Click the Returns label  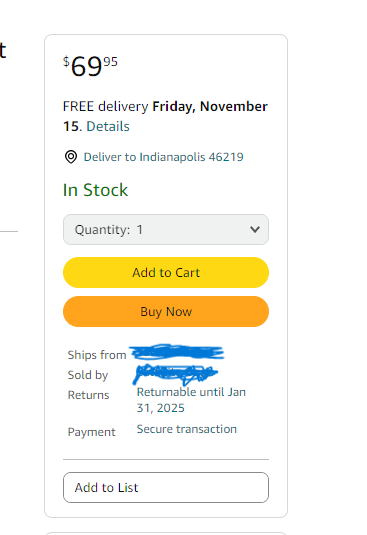(88, 395)
